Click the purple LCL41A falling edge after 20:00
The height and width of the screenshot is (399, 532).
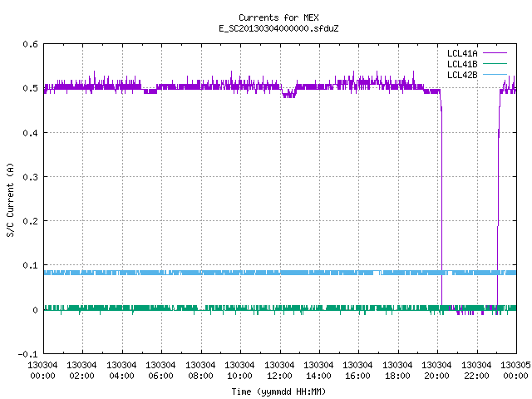(x=441, y=204)
